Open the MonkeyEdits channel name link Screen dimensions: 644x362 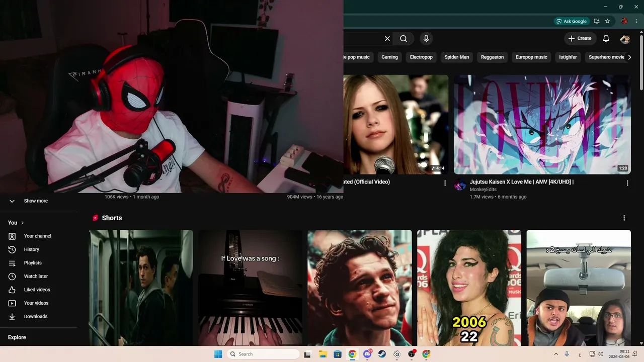483,190
